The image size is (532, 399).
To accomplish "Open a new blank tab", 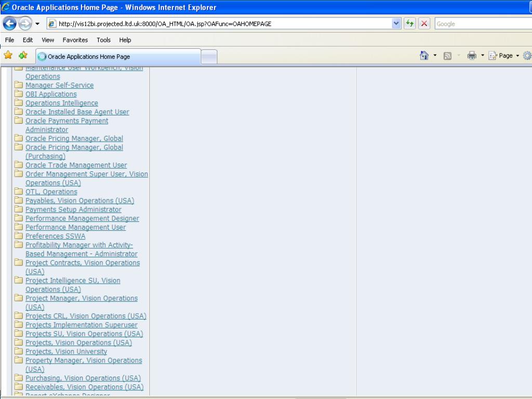I will point(209,57).
